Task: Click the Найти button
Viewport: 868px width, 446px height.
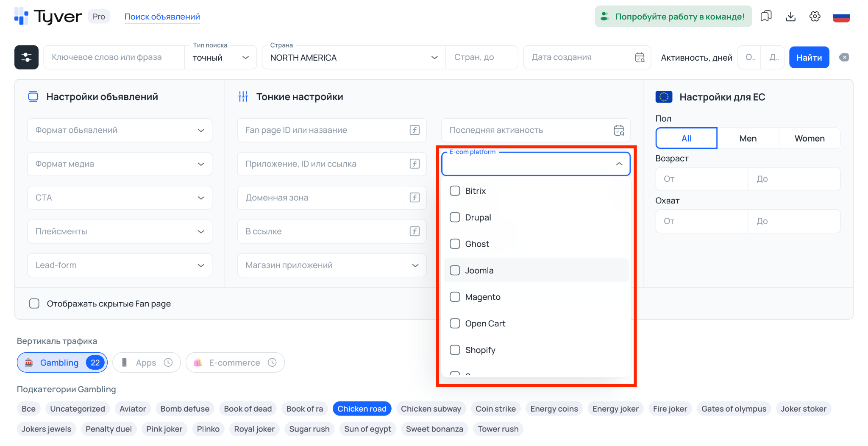Action: [809, 57]
